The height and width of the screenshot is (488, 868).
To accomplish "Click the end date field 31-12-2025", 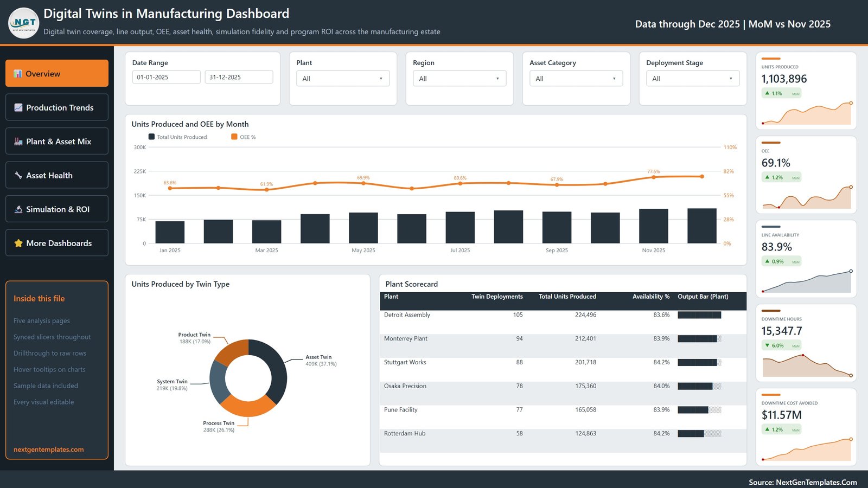I will [x=239, y=77].
